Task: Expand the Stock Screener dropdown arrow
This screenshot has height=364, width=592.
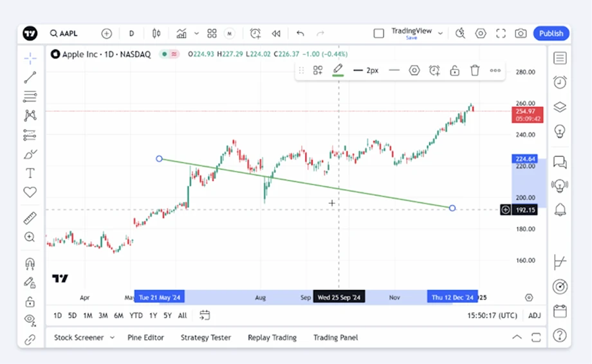Action: point(112,338)
